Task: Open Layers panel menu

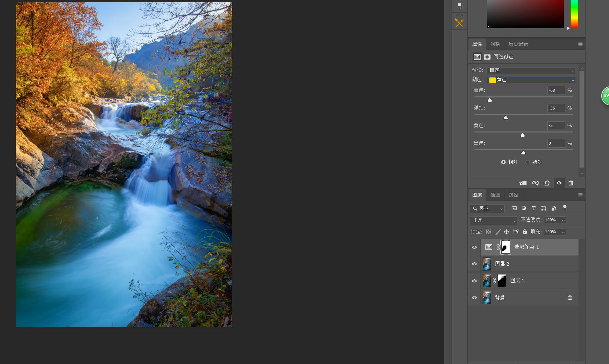Action: pyautogui.click(x=580, y=195)
